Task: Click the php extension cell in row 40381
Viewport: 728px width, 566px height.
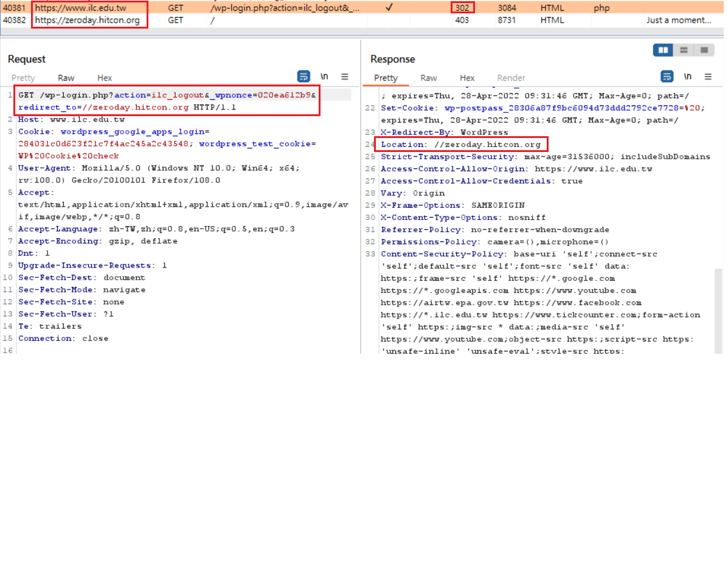Action: (601, 8)
